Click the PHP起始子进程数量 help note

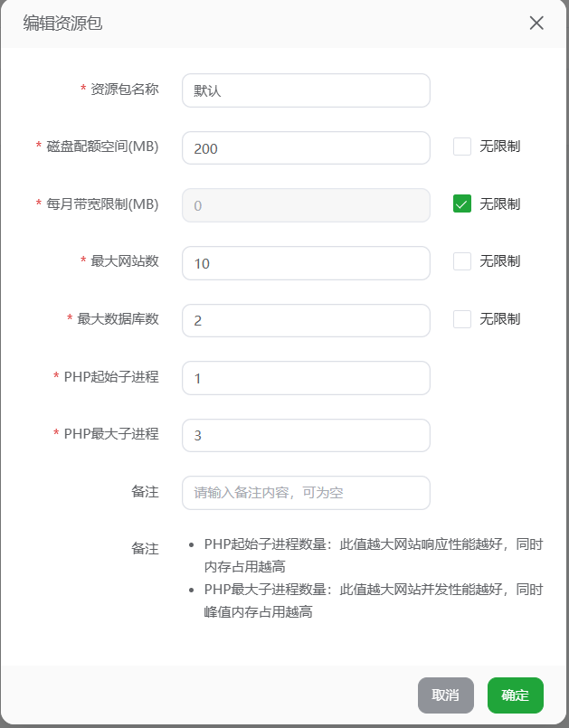click(373, 555)
